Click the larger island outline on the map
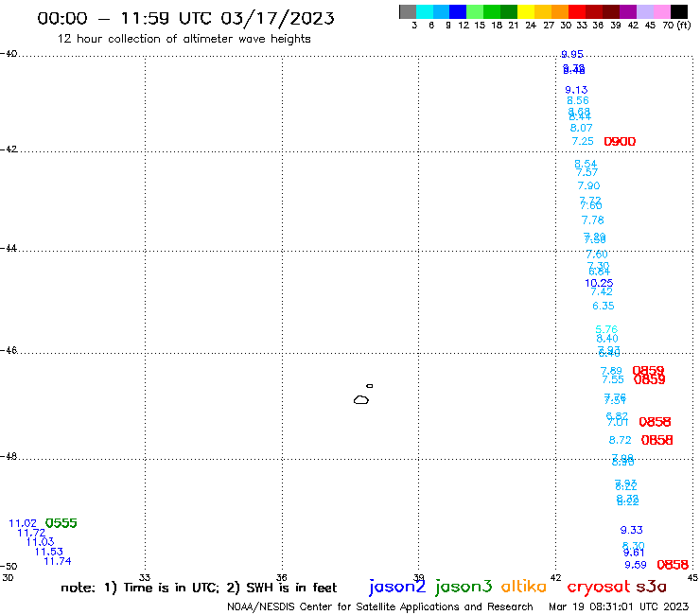This screenshot has height=615, width=700. tap(361, 399)
